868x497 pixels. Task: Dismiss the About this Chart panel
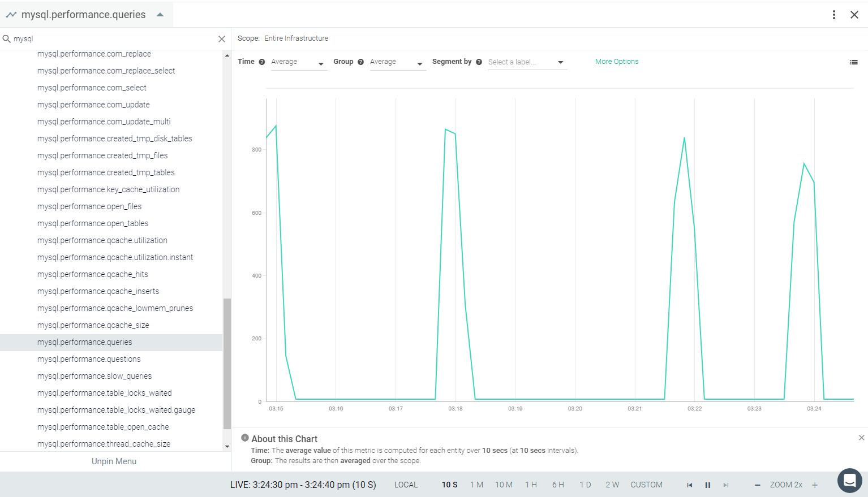point(861,438)
